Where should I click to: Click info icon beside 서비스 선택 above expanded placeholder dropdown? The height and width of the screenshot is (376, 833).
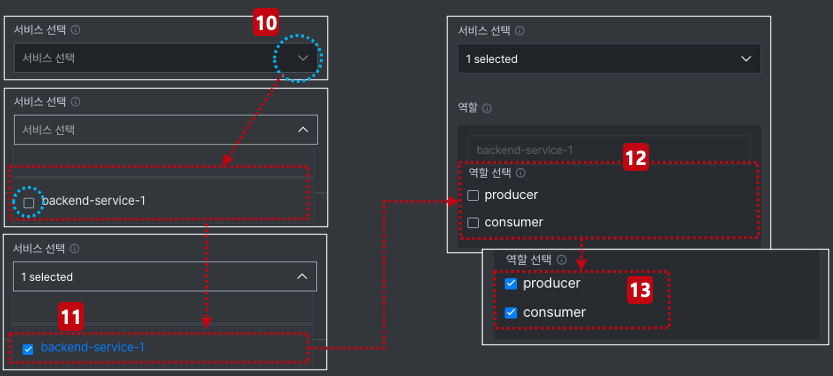pyautogui.click(x=75, y=101)
